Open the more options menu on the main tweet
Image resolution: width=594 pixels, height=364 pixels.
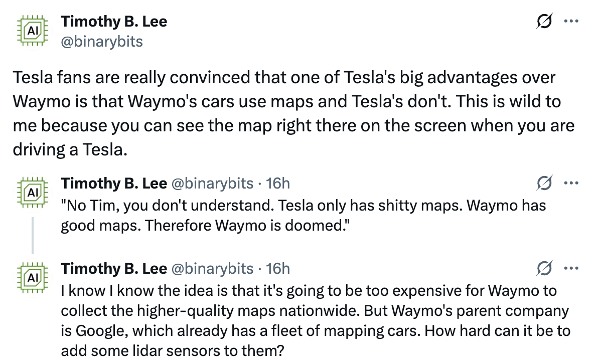pos(571,22)
